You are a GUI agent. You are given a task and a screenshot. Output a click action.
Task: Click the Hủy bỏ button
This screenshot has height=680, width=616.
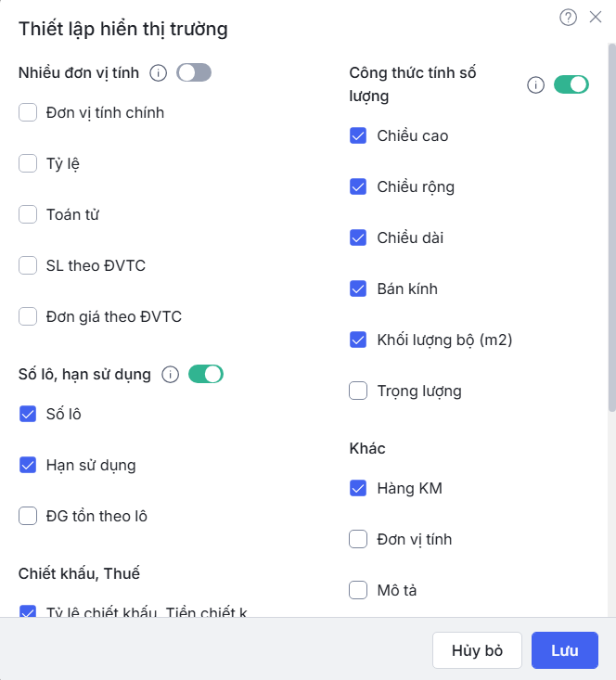coord(477,650)
